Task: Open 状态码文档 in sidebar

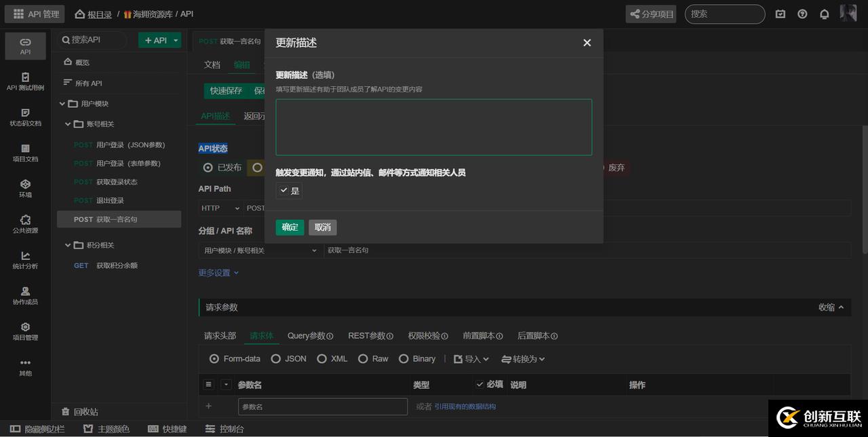Action: tap(25, 117)
